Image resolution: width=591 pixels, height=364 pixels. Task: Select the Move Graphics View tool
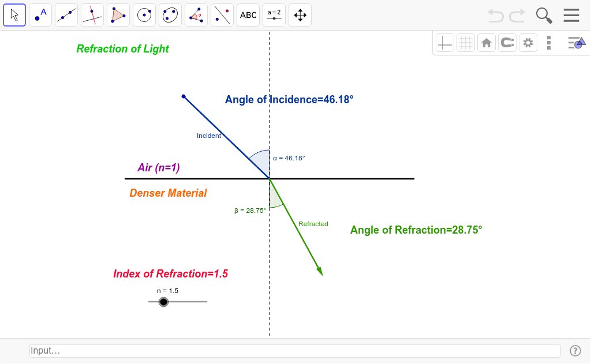(x=300, y=15)
